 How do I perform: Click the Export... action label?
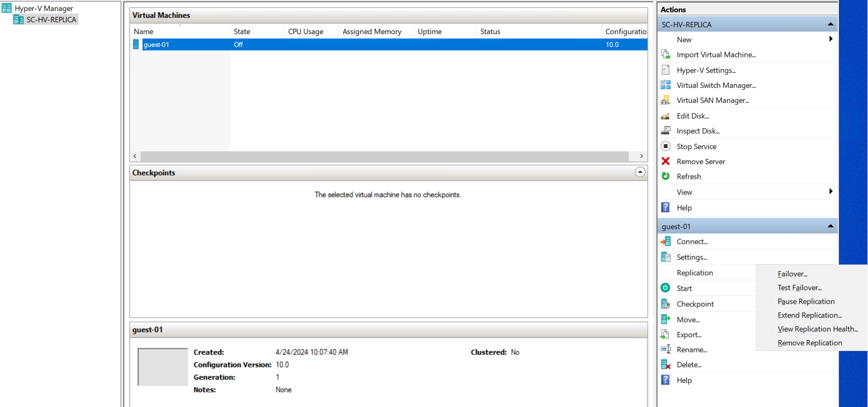point(689,334)
